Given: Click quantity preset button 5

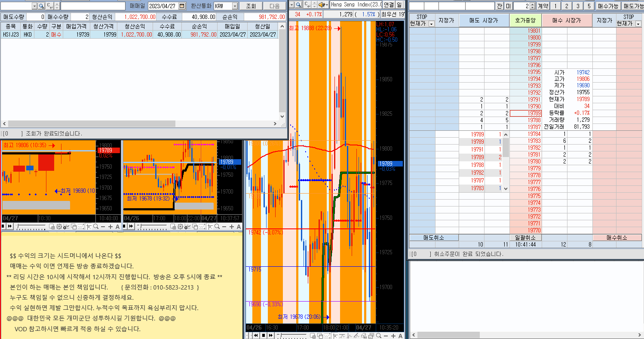Looking at the screenshot, I should 589,6.
